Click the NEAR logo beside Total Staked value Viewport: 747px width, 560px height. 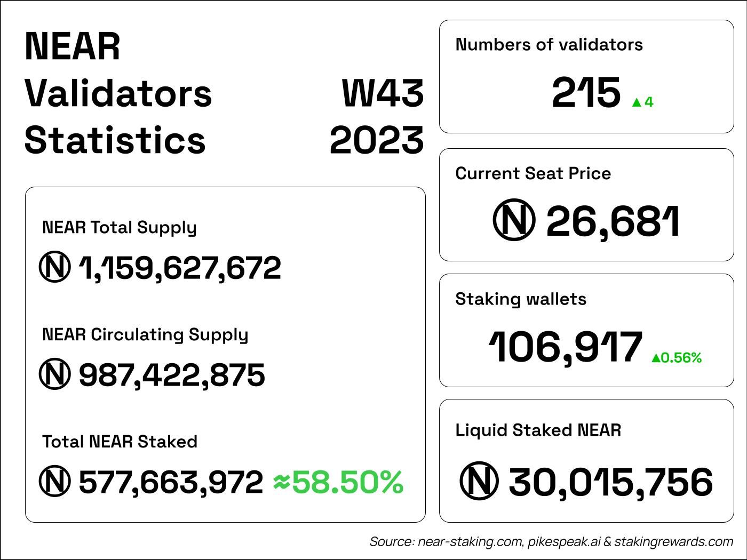click(54, 482)
